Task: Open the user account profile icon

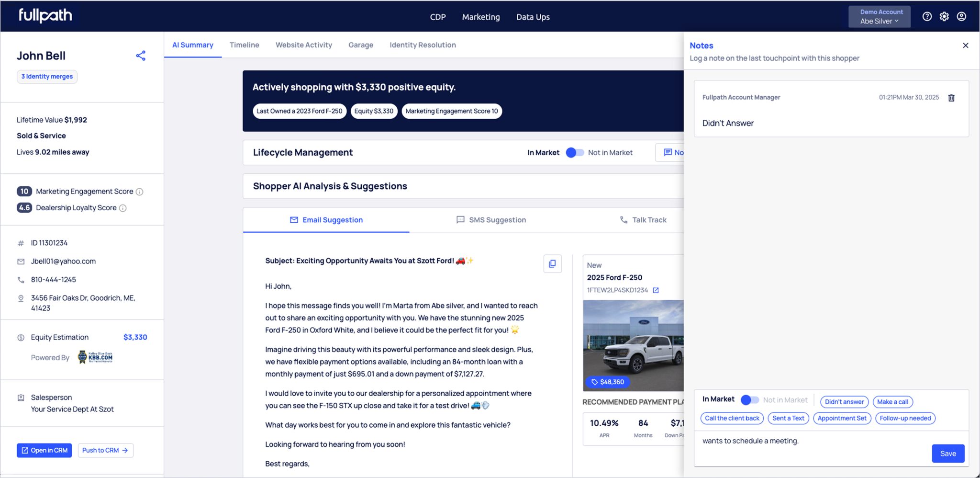Action: point(961,17)
